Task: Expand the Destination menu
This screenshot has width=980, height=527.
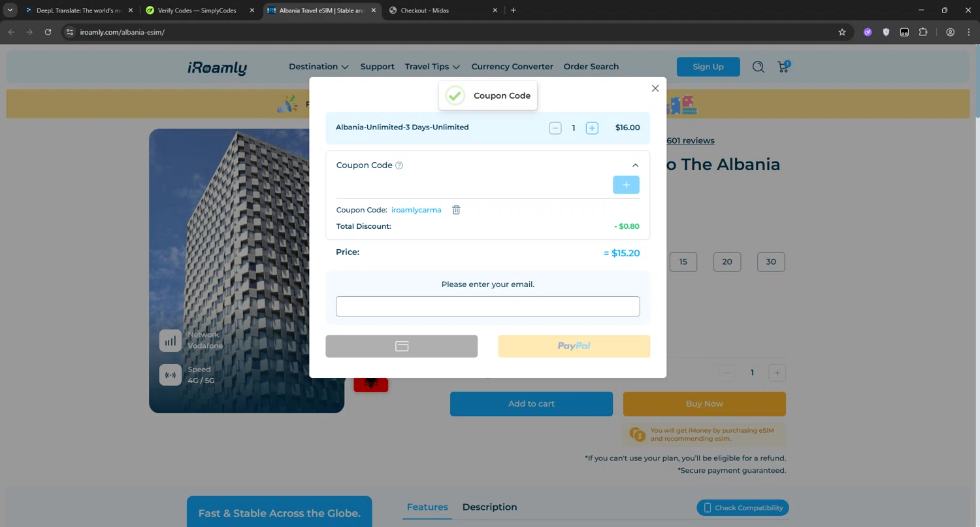Action: pyautogui.click(x=319, y=67)
